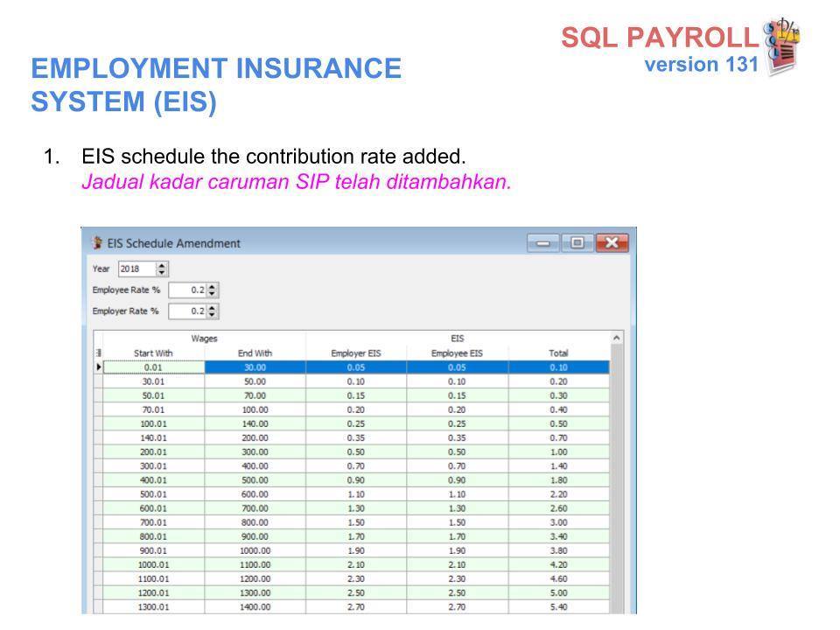Viewport: 840px width, 630px height.
Task: Click the Year input field showing 2018
Action: coord(137,269)
